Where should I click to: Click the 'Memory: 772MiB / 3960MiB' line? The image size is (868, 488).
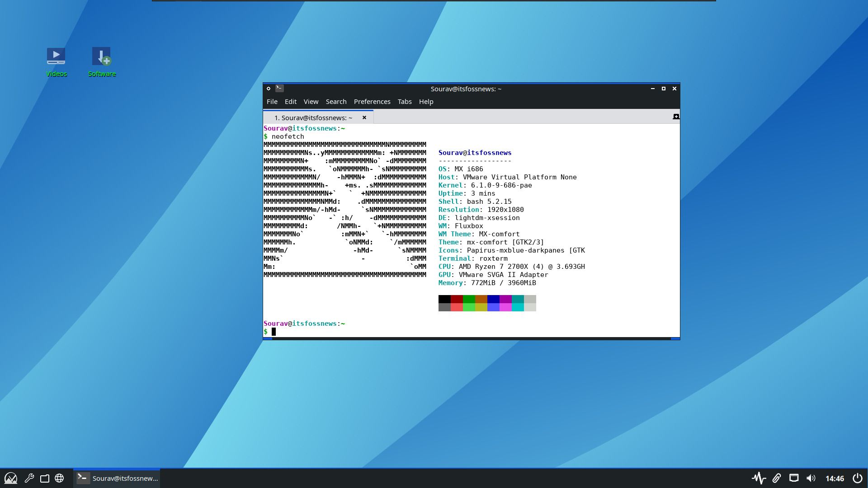(x=487, y=283)
